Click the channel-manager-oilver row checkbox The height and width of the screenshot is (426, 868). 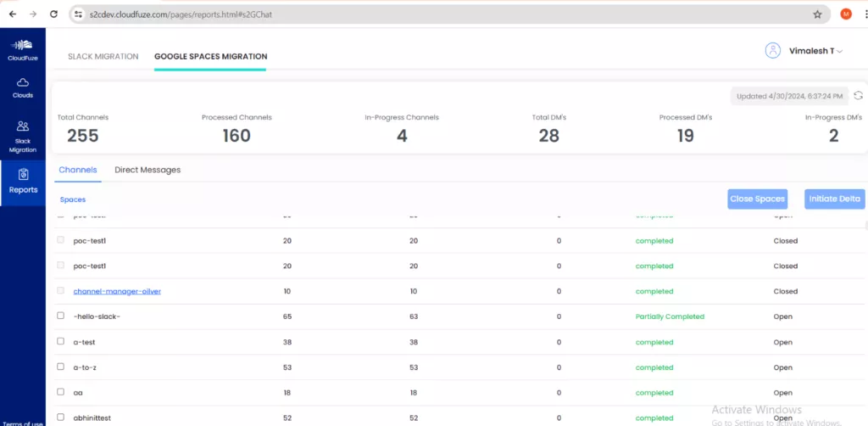tap(61, 290)
